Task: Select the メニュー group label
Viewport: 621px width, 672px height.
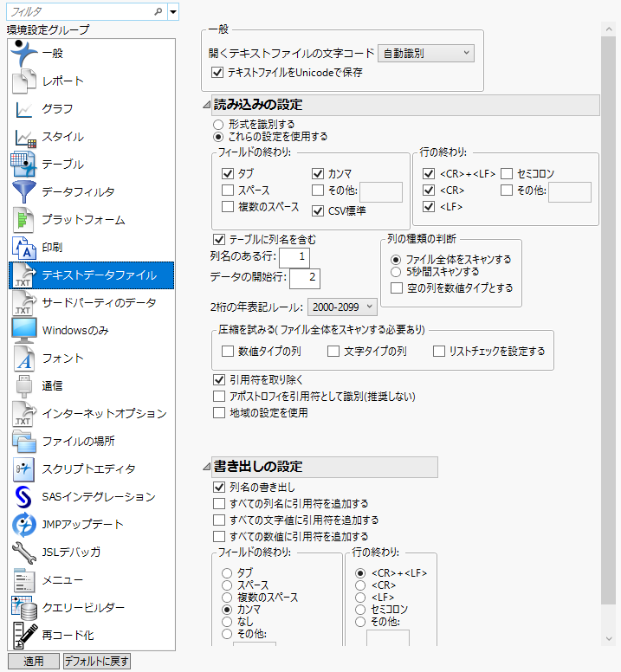Action: click(62, 580)
